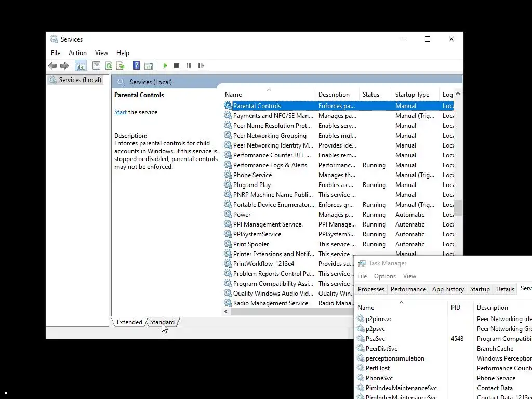Select PeerDistSvc in Task Manager list
532x399 pixels.
(x=444, y=349)
